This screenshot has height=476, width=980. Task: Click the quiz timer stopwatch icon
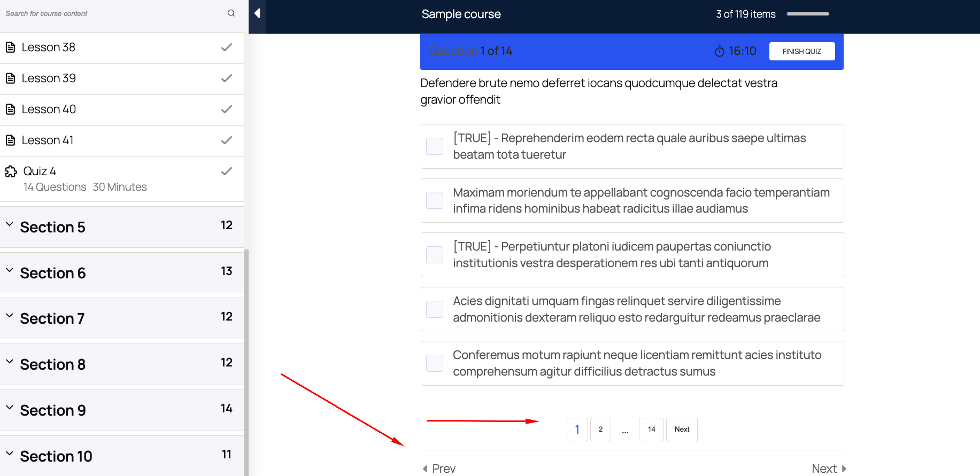(720, 51)
